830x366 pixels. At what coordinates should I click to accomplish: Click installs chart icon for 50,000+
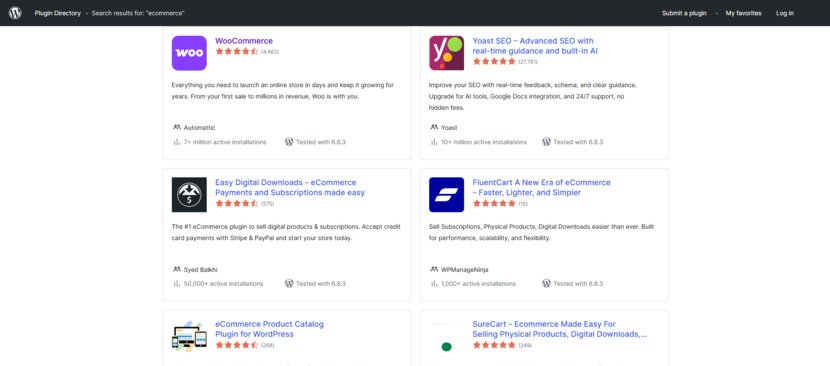pyautogui.click(x=176, y=283)
